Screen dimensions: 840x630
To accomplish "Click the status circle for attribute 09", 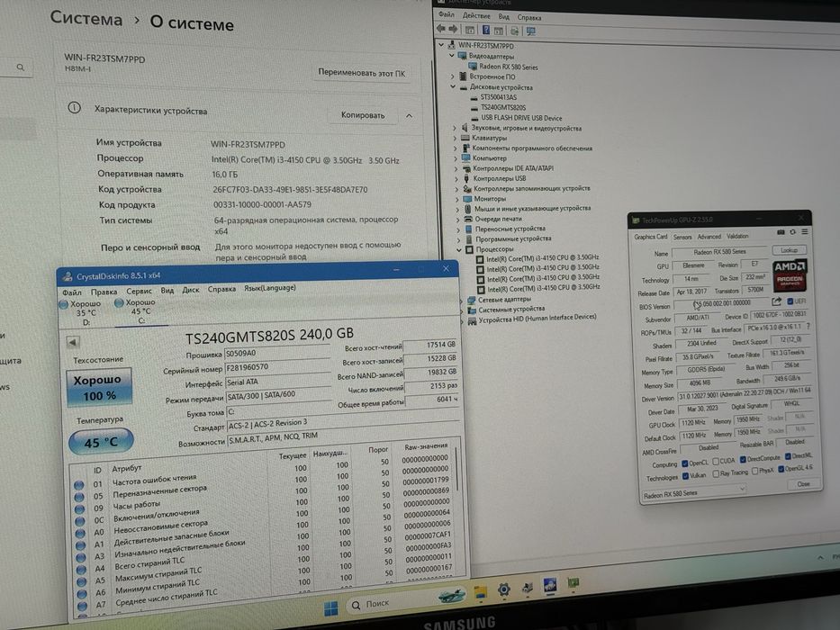I will click(80, 508).
